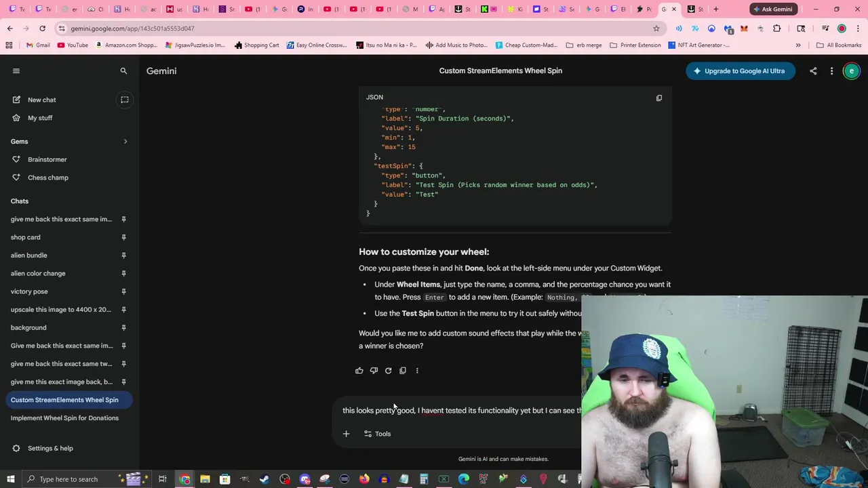868x488 pixels.
Task: Click the Gemini logo text in header
Action: [x=161, y=70]
